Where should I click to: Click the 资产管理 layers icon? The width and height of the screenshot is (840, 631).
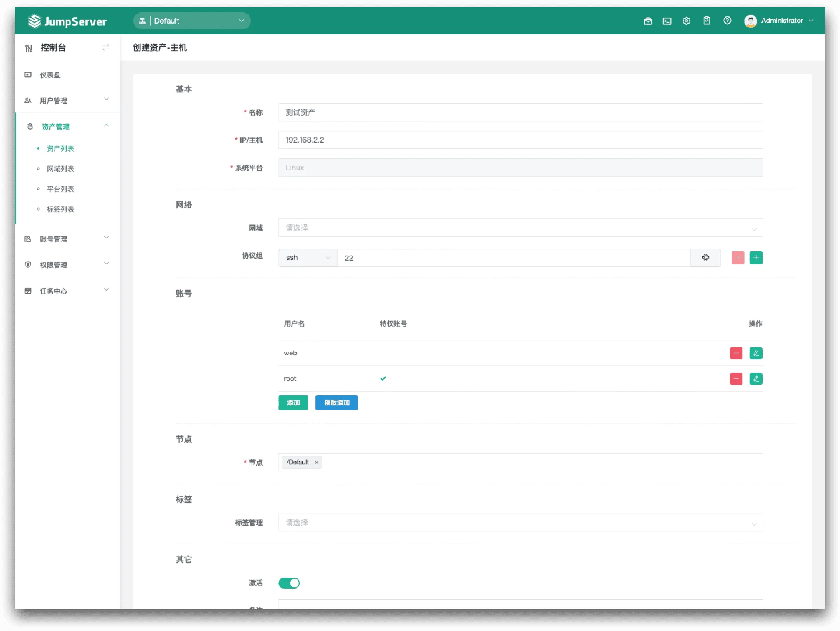30,126
